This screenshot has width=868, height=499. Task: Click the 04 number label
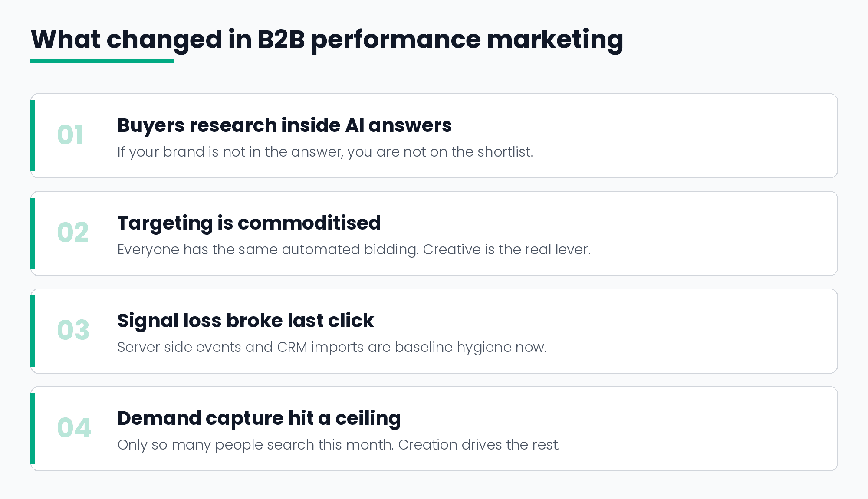(x=74, y=428)
